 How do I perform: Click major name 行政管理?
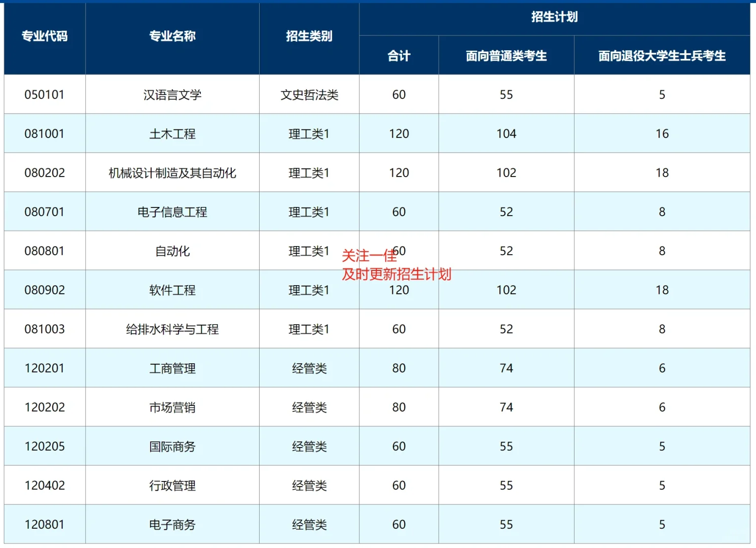click(172, 486)
